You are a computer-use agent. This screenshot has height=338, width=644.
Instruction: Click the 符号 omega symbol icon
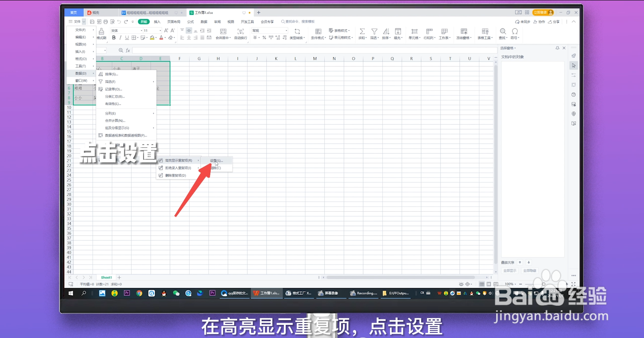(x=515, y=31)
